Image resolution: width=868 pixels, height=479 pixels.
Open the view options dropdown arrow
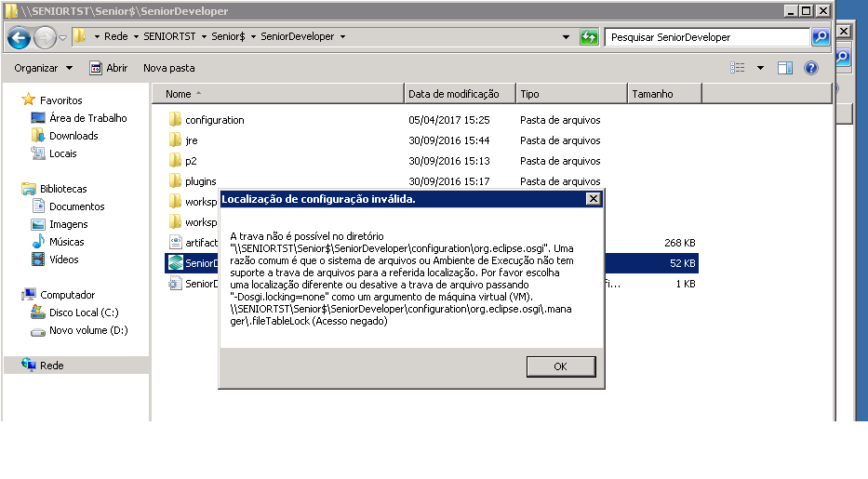point(759,68)
